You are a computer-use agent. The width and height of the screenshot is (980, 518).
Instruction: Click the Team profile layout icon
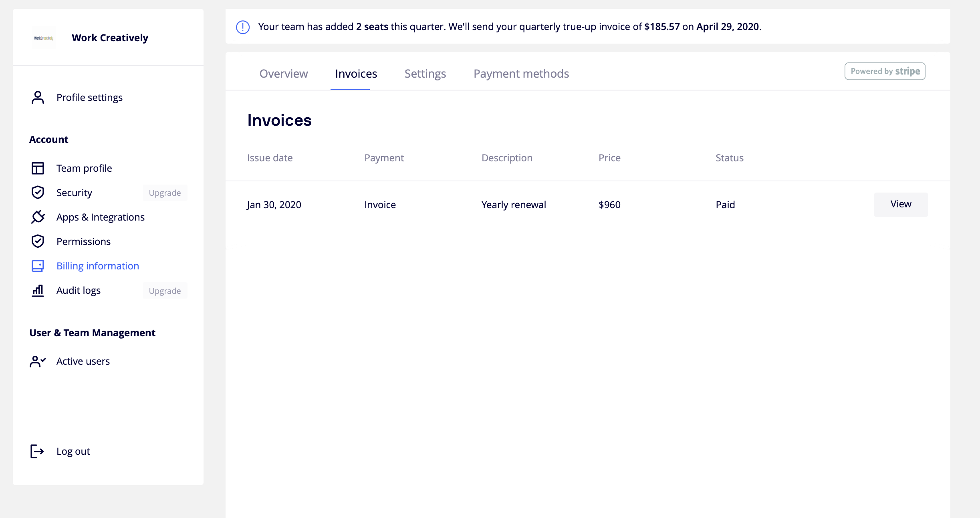[38, 168]
